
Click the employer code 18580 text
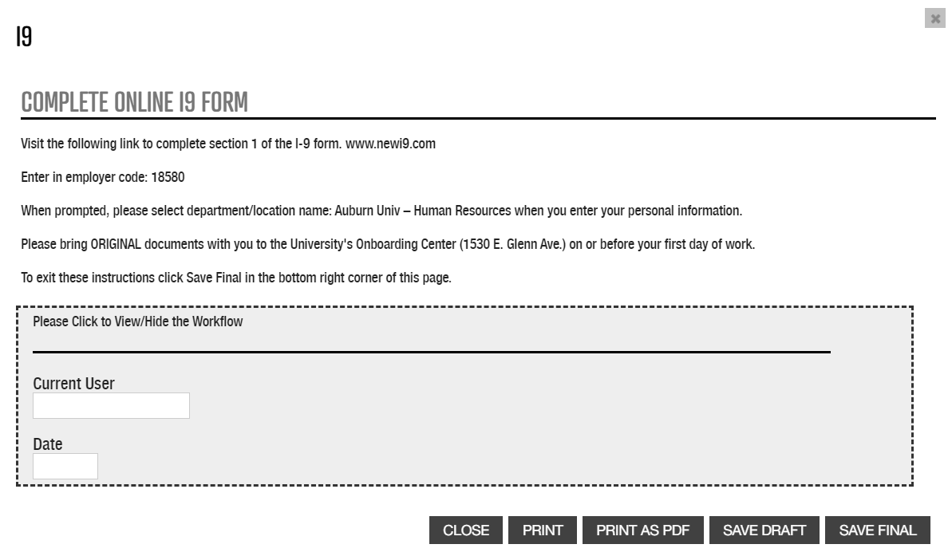(x=168, y=177)
